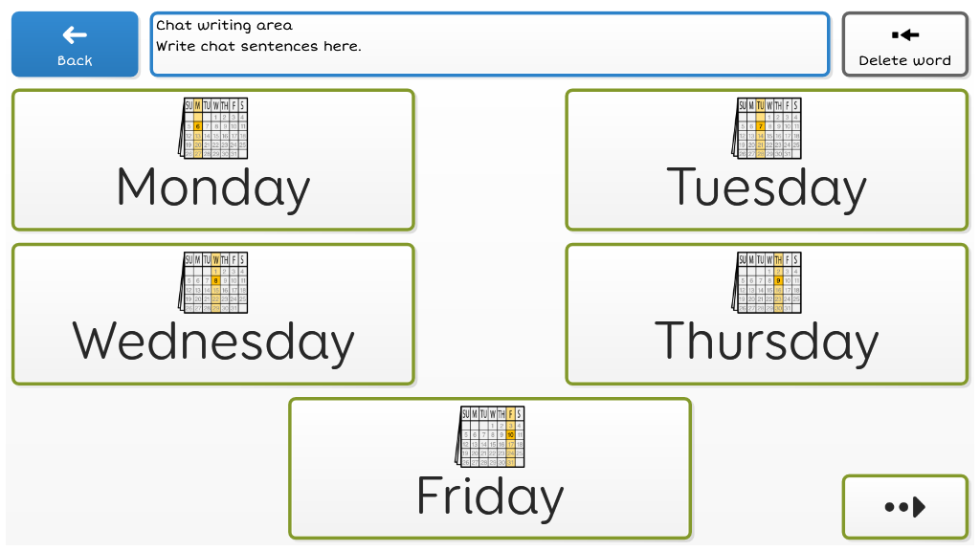Click into the Chat writing area
This screenshot has width=980, height=551.
coord(490,44)
